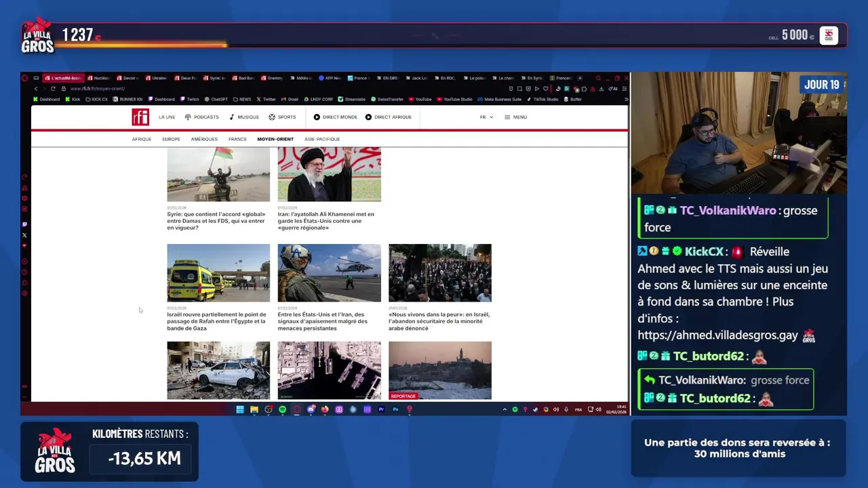This screenshot has height=488, width=868.
Task: Open SPORTS in the RFI header
Action: 282,117
